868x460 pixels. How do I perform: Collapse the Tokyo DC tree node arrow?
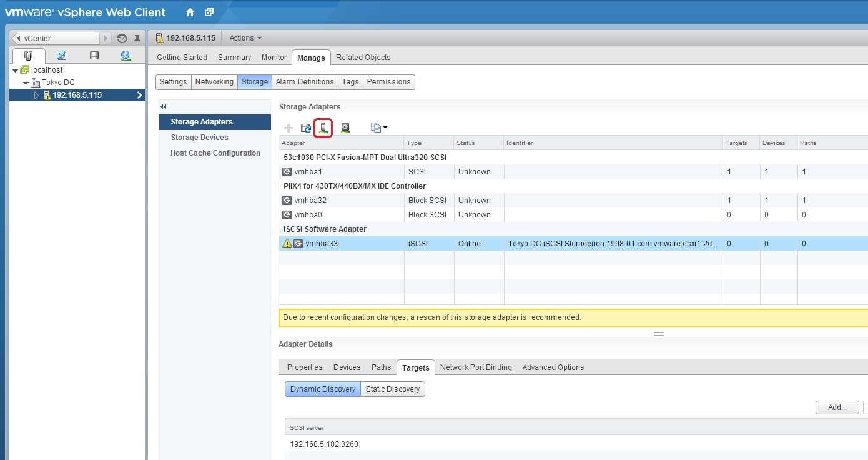coord(26,83)
